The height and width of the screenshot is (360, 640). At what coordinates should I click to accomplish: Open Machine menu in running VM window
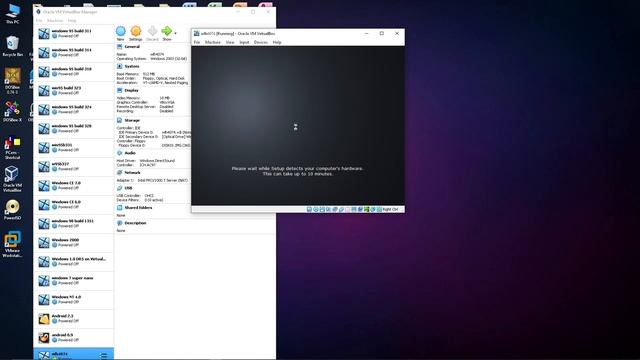[x=213, y=42]
